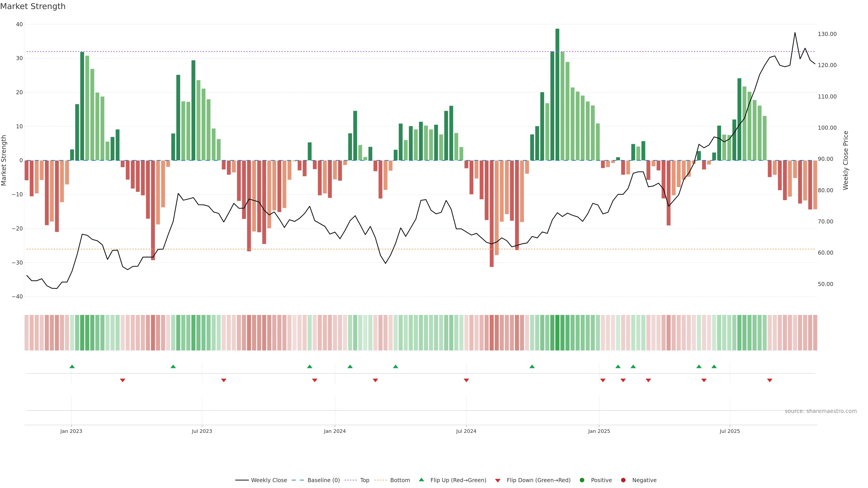Click the green Positive circle in the legend
This screenshot has width=868, height=488.
click(x=582, y=480)
